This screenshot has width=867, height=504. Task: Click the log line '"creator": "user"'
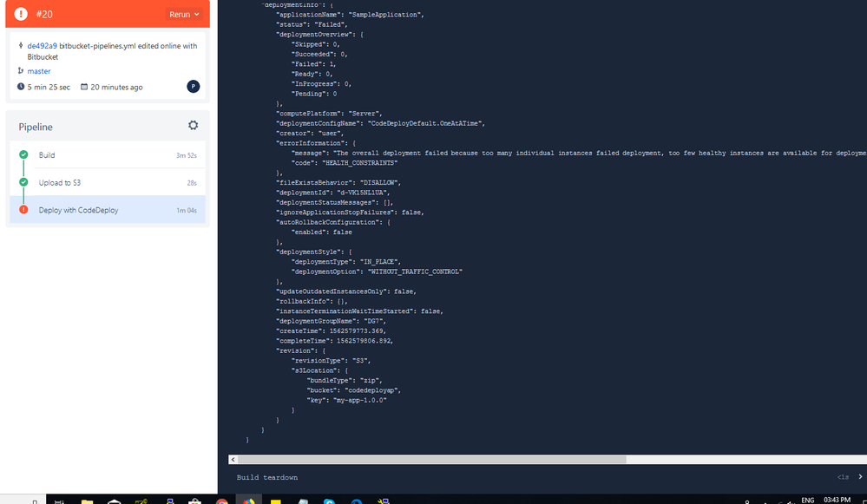coord(310,134)
